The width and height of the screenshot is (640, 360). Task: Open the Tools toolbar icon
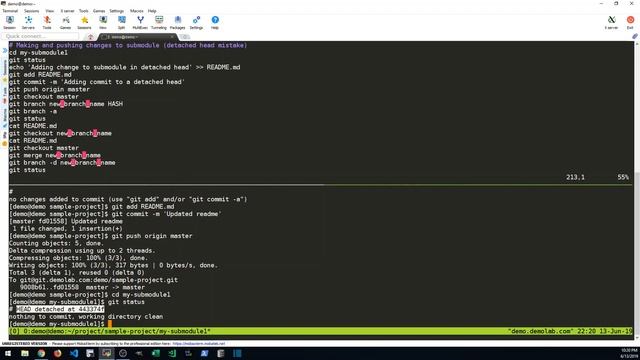(x=47, y=22)
